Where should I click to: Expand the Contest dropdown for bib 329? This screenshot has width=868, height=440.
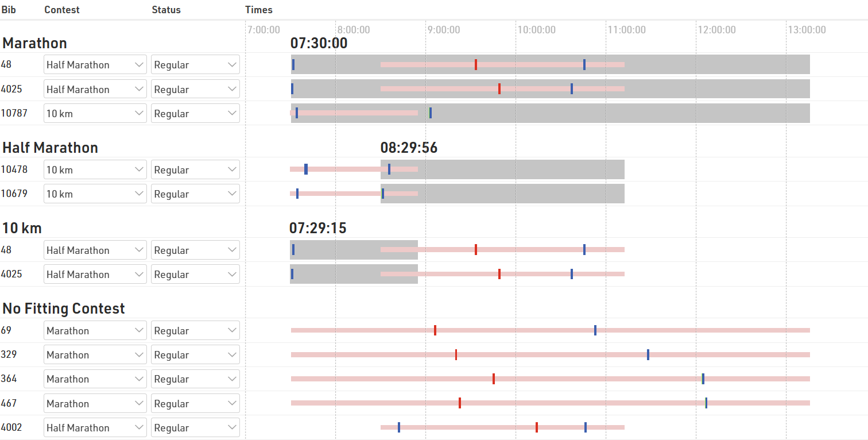pos(95,354)
